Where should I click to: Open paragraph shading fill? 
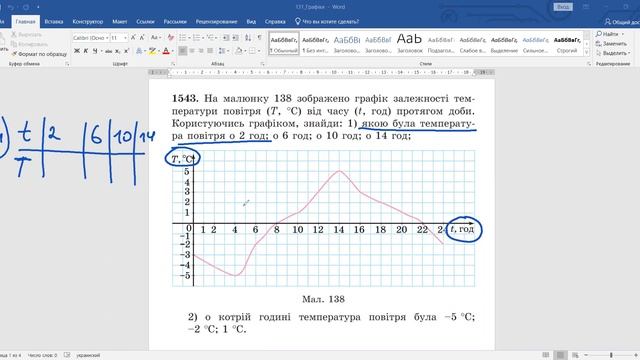tap(238, 51)
